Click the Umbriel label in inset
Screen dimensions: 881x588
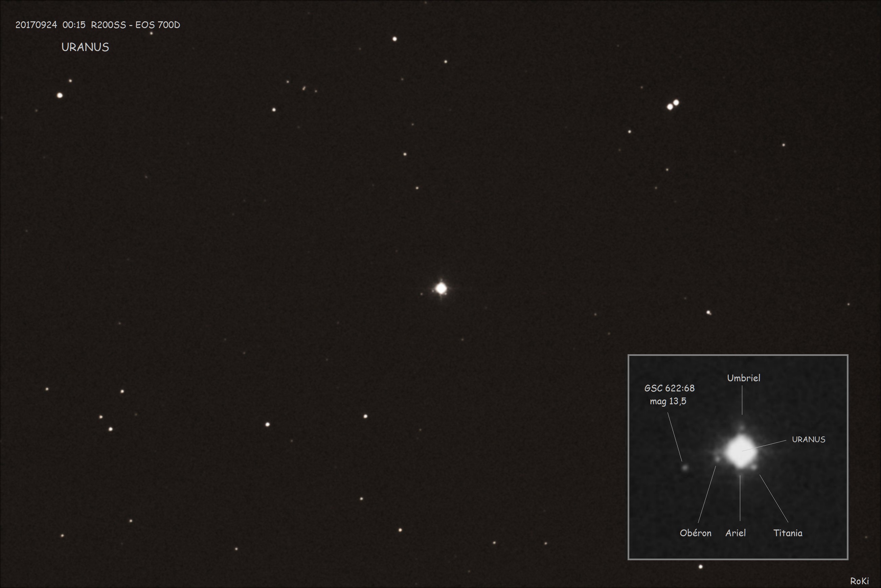pyautogui.click(x=743, y=378)
